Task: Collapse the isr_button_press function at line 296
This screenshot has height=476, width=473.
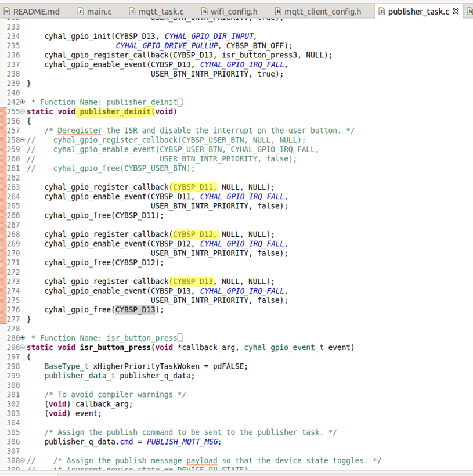Action: coord(23,348)
